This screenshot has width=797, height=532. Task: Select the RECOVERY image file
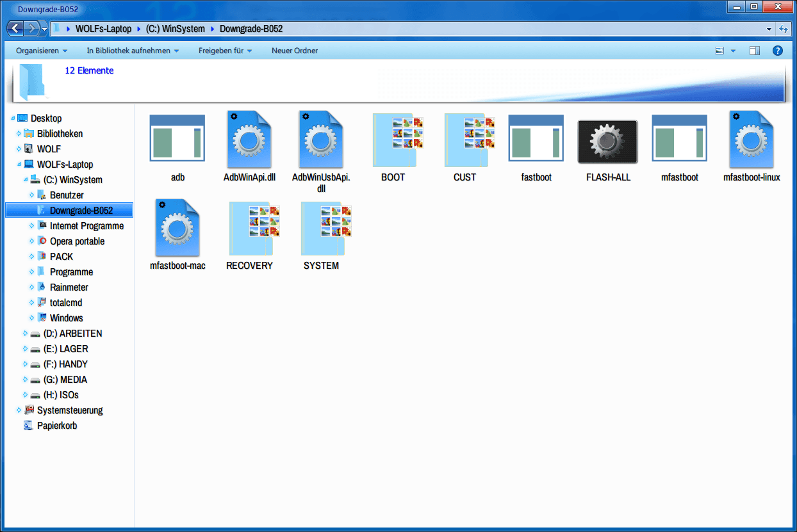pos(249,236)
